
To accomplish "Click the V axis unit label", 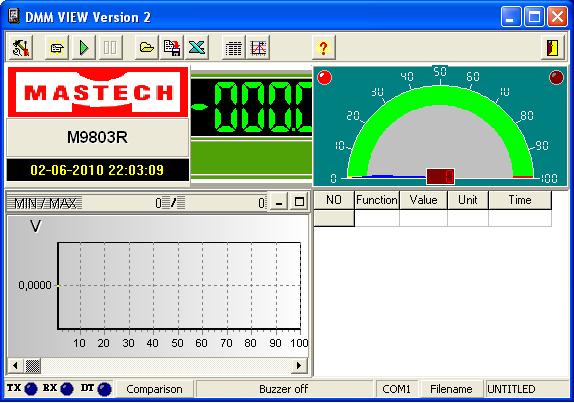I will coord(36,226).
